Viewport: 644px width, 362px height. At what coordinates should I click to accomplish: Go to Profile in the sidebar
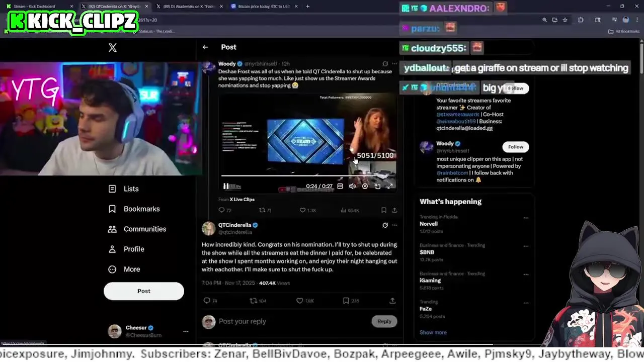pyautogui.click(x=126, y=249)
